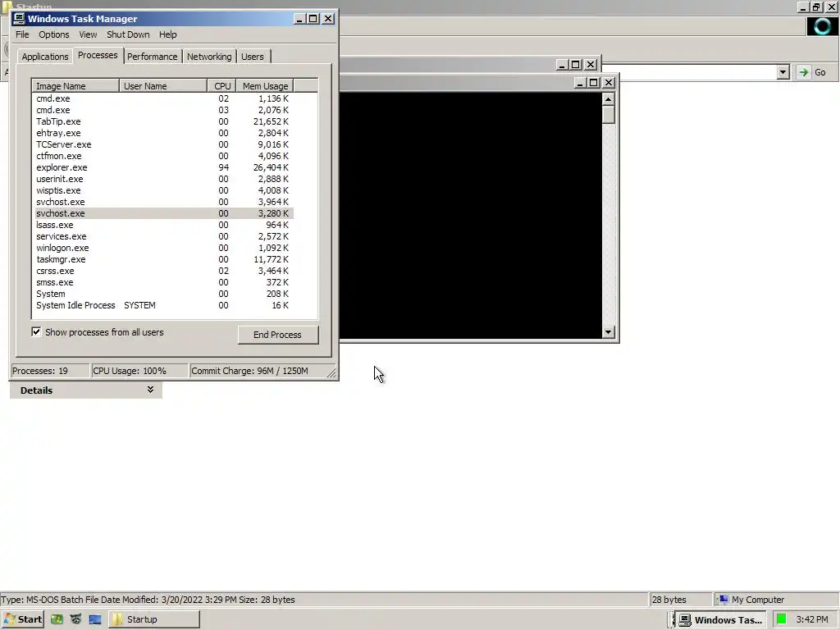Click the CPU Usage: 100% status panel

point(139,371)
